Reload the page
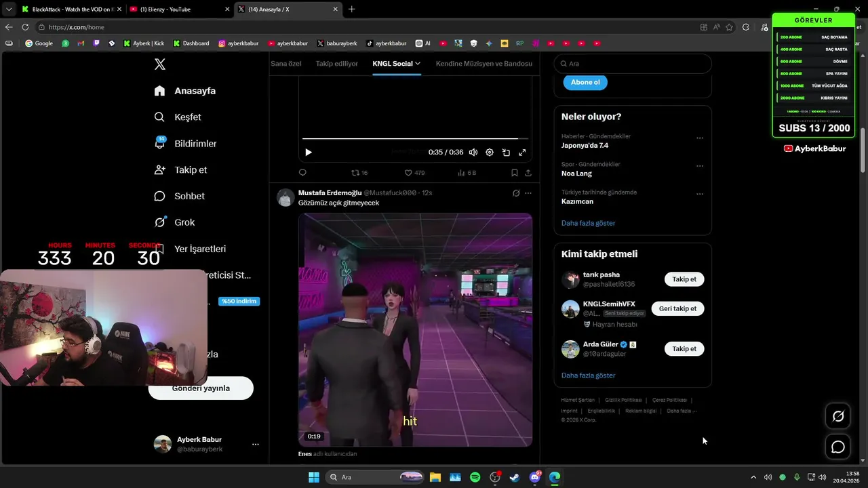Image resolution: width=868 pixels, height=488 pixels. point(25,27)
